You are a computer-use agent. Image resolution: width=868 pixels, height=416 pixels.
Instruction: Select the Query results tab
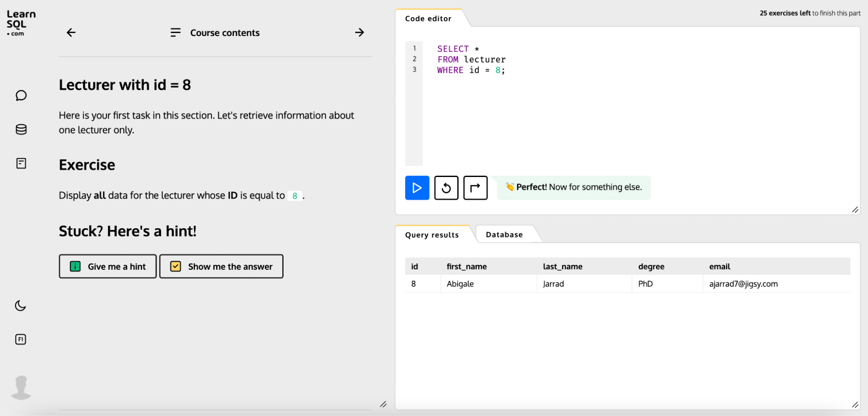(432, 235)
